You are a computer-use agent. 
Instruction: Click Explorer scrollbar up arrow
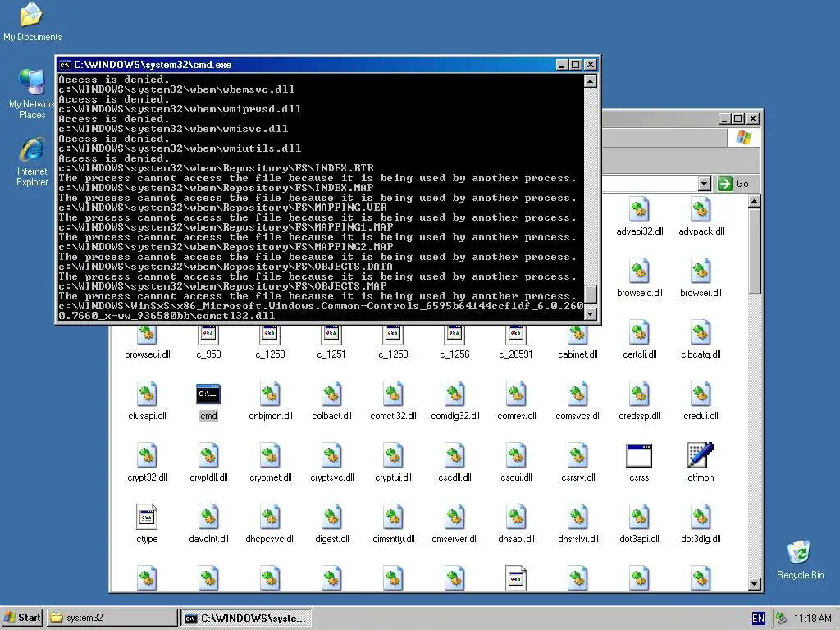pyautogui.click(x=755, y=202)
